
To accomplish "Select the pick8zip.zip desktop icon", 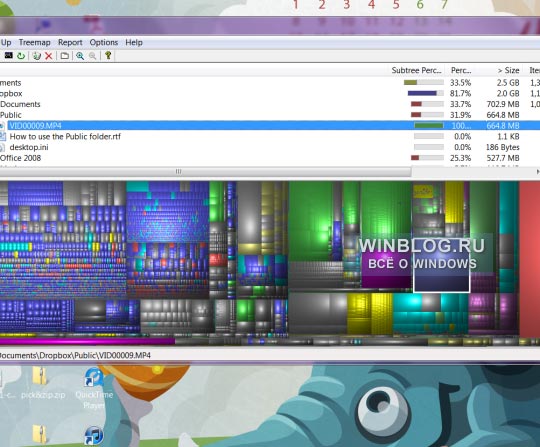I will pos(42,383).
